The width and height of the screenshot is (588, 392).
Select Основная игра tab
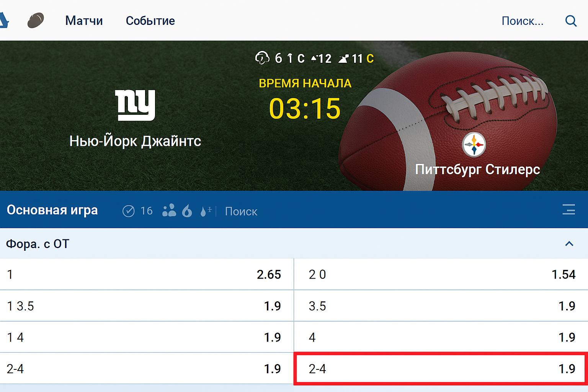(x=52, y=210)
